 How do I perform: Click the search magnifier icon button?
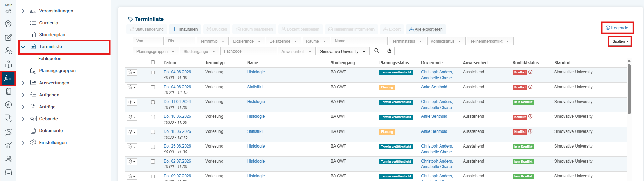point(376,51)
